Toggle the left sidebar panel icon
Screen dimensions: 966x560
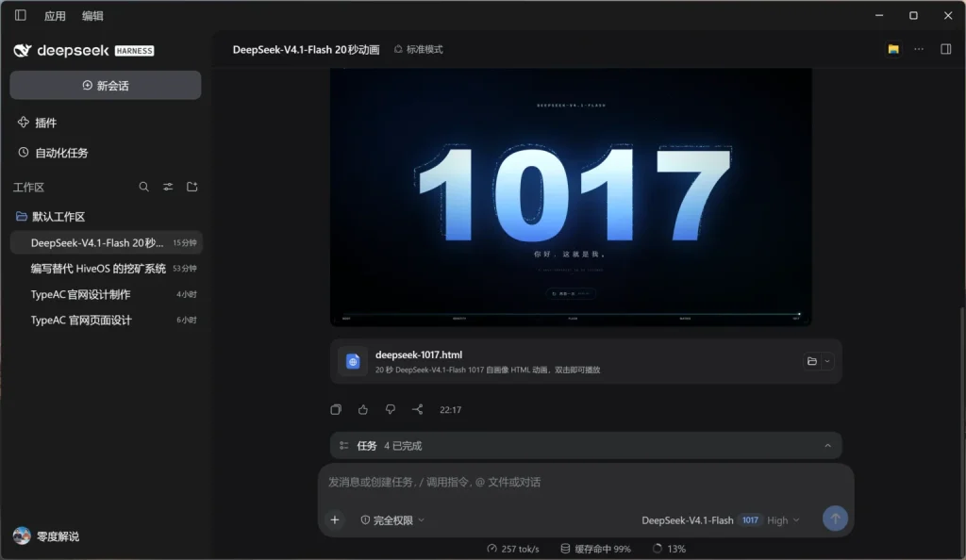coord(21,15)
